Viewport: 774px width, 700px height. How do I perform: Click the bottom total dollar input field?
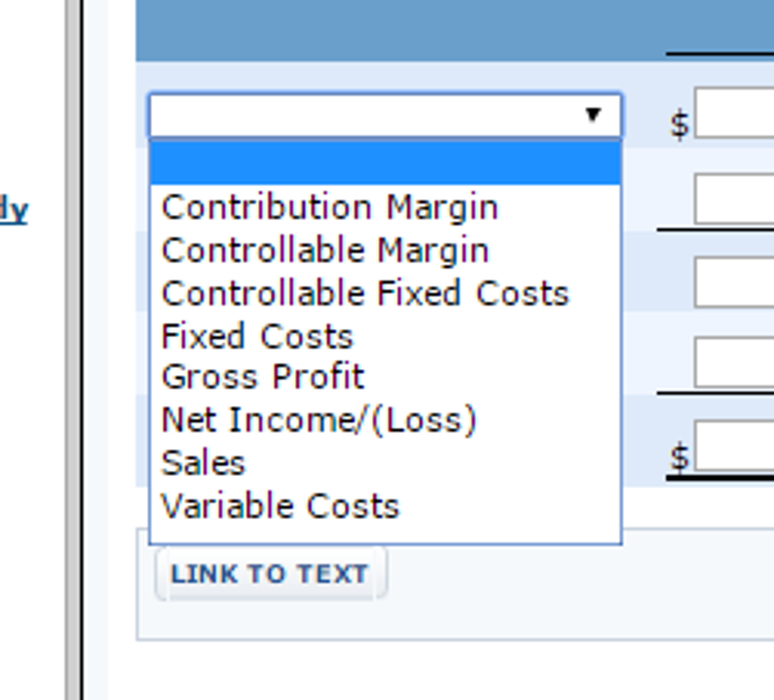(734, 445)
